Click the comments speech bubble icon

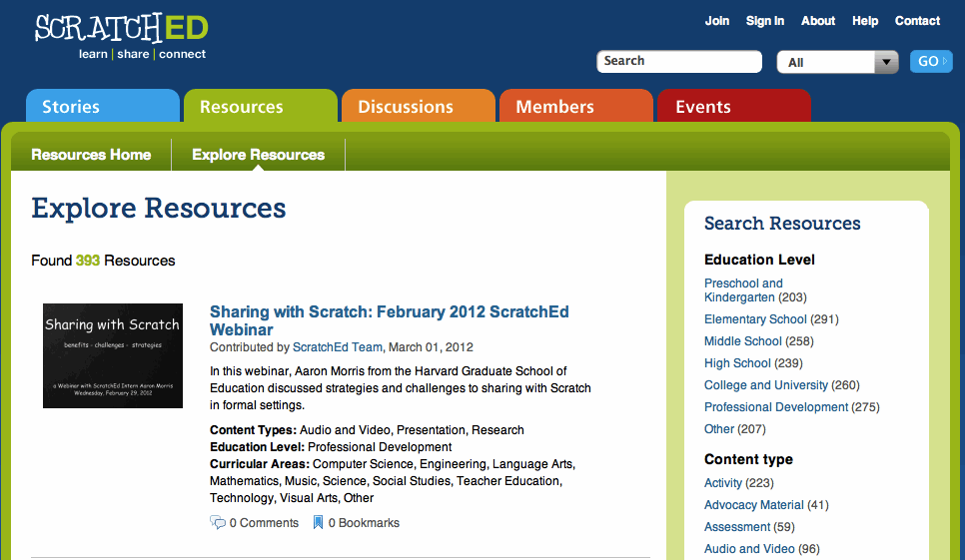[218, 522]
